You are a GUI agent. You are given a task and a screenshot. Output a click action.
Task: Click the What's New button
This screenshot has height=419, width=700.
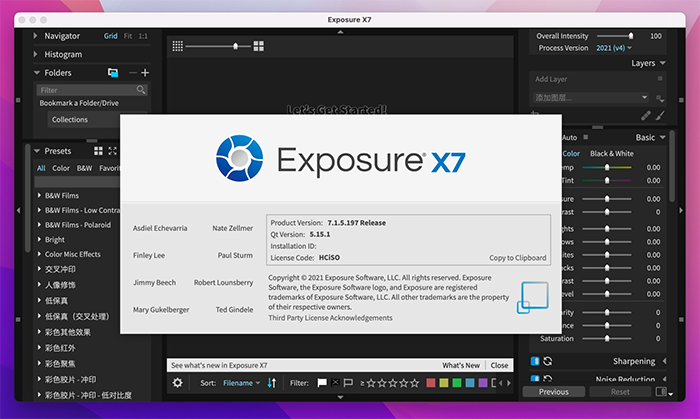click(461, 365)
